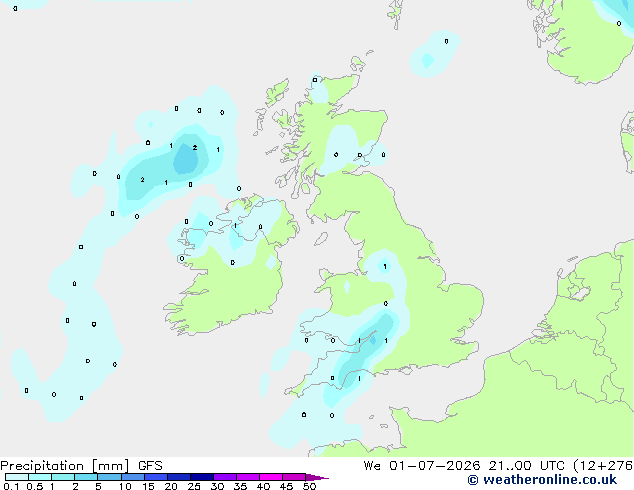The width and height of the screenshot is (634, 490).
Task: Click the 30–35 mm purple legend swatch
Action: 225,477
